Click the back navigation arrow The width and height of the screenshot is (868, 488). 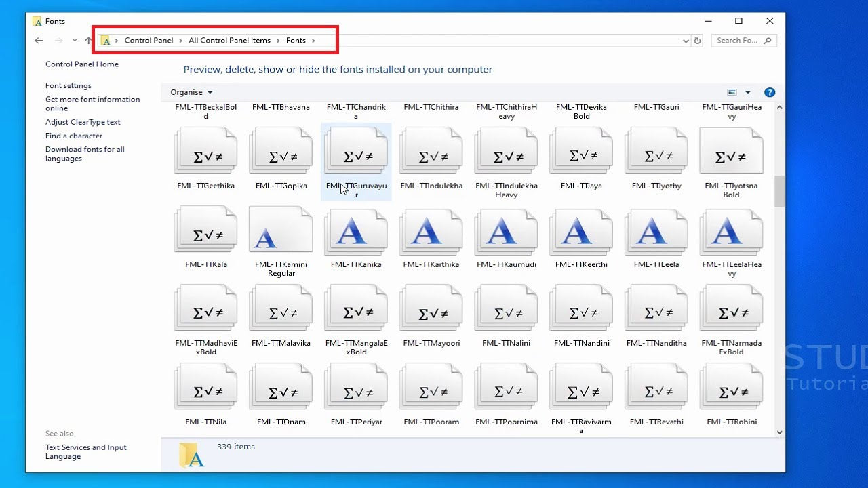[39, 40]
